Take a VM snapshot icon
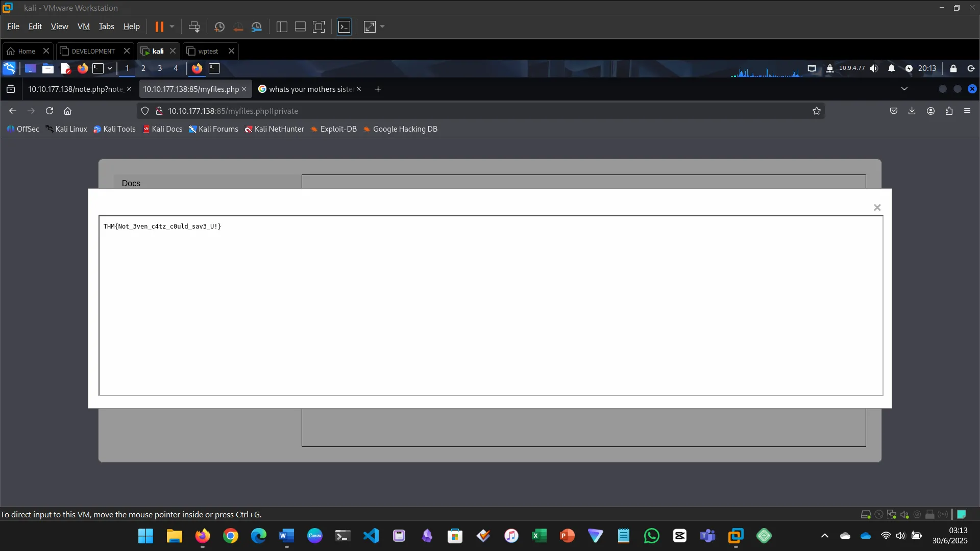 tap(219, 27)
